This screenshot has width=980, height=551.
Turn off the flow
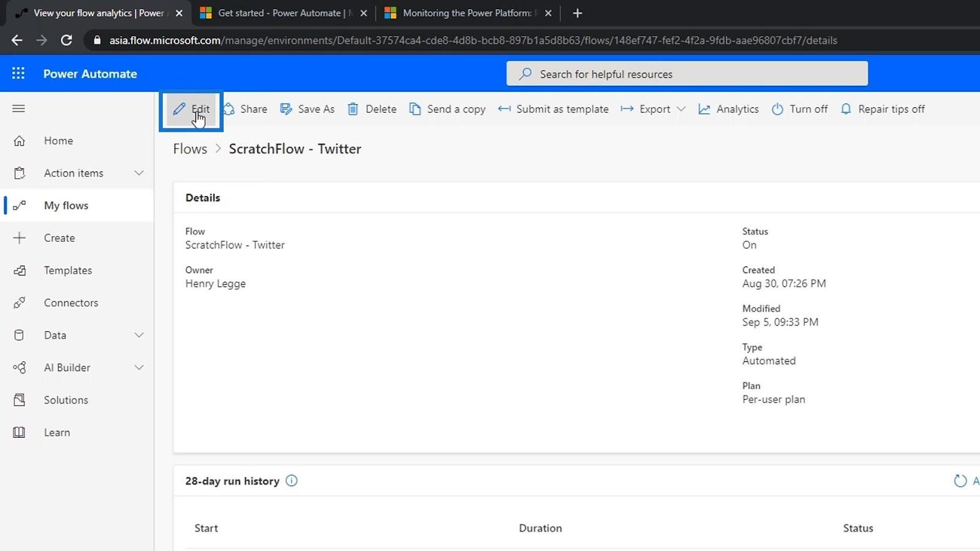click(x=800, y=109)
